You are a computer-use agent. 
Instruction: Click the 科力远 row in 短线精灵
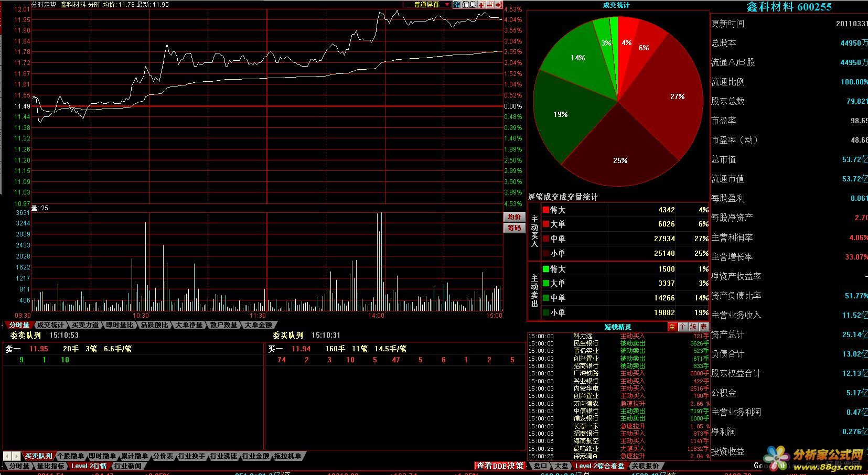(x=618, y=336)
